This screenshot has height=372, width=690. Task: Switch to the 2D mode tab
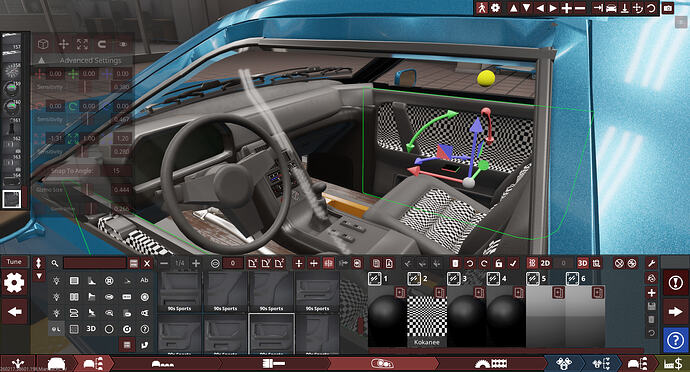545,263
